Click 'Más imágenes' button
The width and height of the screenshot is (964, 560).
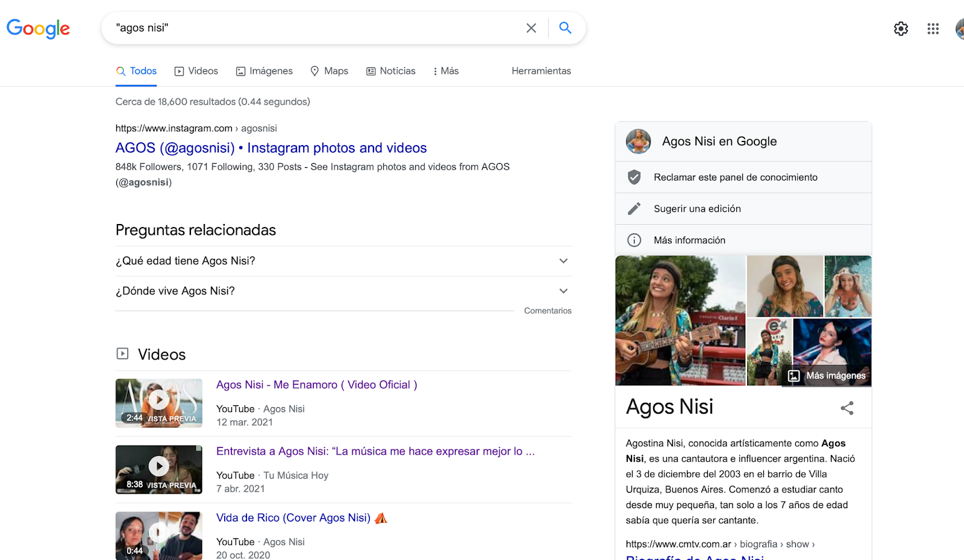pos(827,376)
